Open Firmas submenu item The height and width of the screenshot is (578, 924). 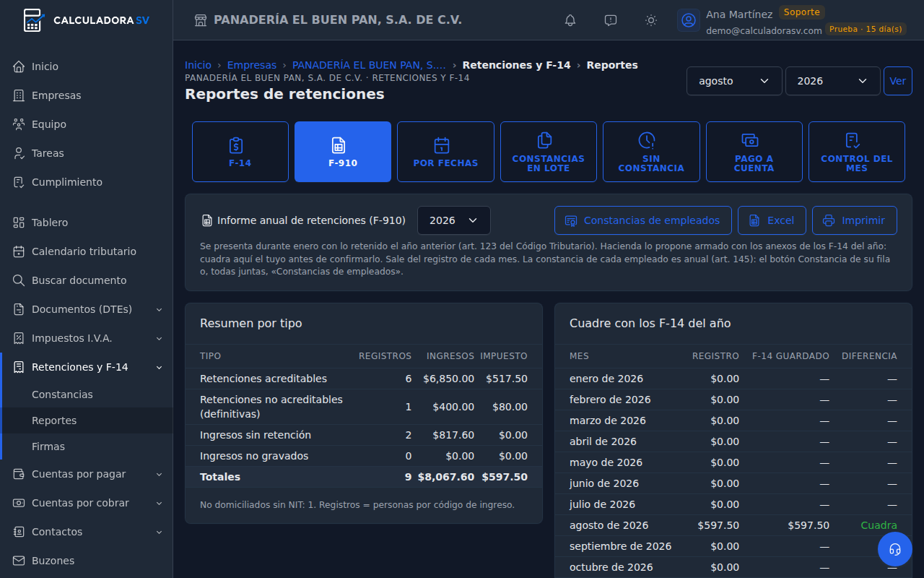pos(87,447)
